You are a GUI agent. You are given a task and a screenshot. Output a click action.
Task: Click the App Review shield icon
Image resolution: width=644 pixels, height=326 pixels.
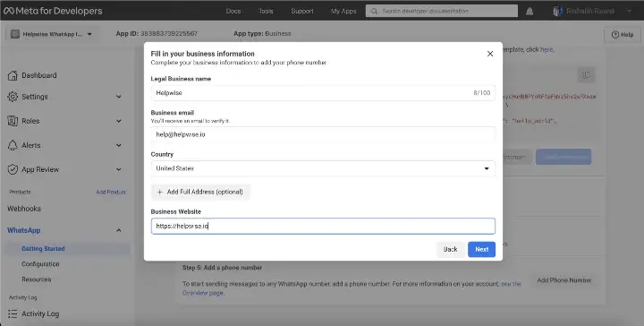13,169
